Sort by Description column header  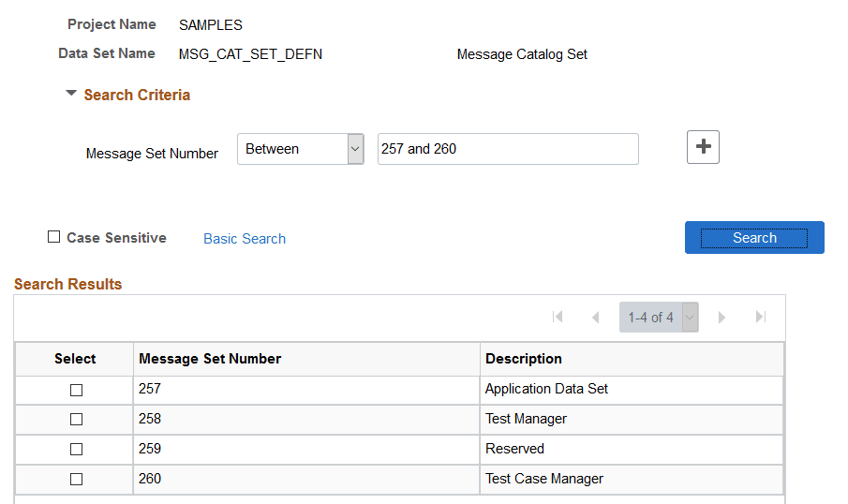tap(524, 359)
